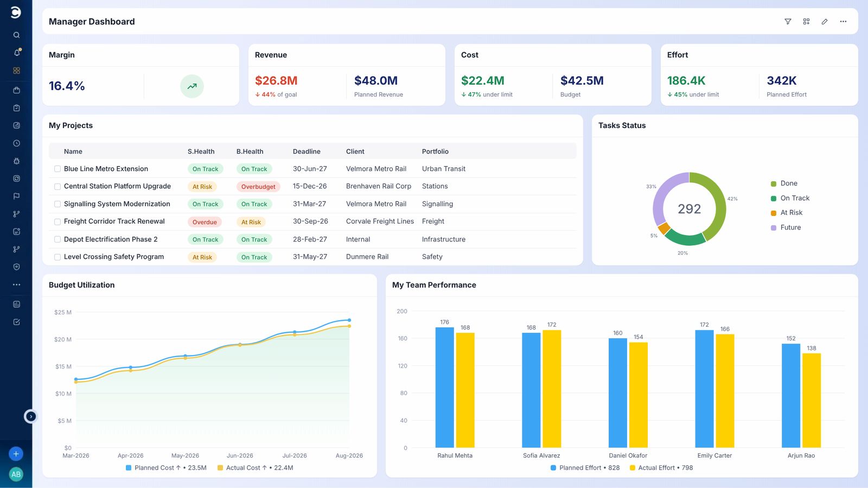Screen dimensions: 868x488
Task: Tick the Signalling System Modernization checkbox
Action: pos(58,204)
